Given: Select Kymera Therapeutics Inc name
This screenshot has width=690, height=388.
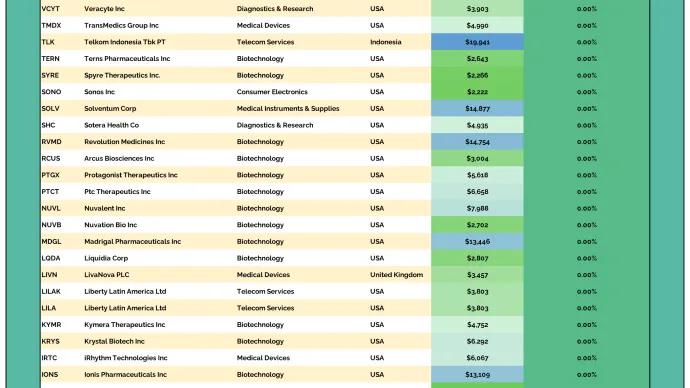Looking at the screenshot, I should [x=125, y=325].
